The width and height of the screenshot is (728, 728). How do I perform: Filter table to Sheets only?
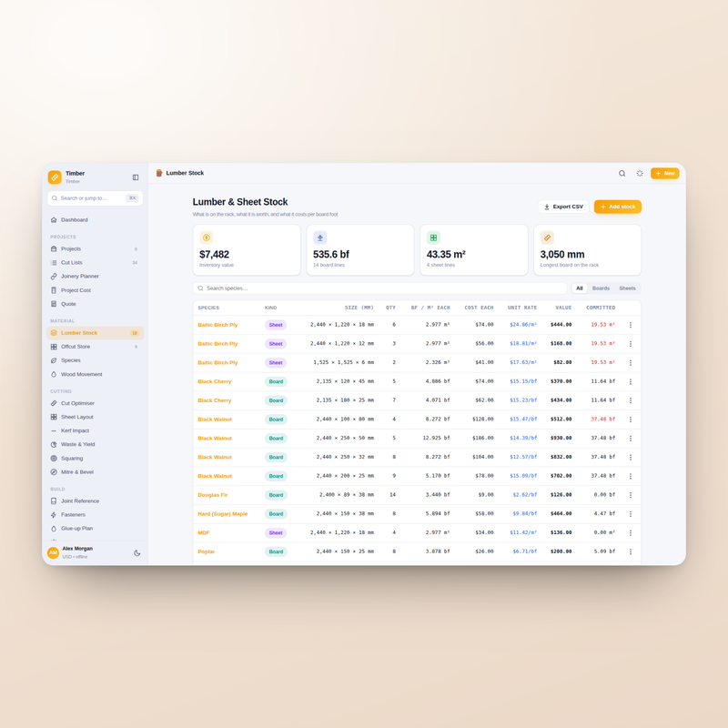click(627, 288)
